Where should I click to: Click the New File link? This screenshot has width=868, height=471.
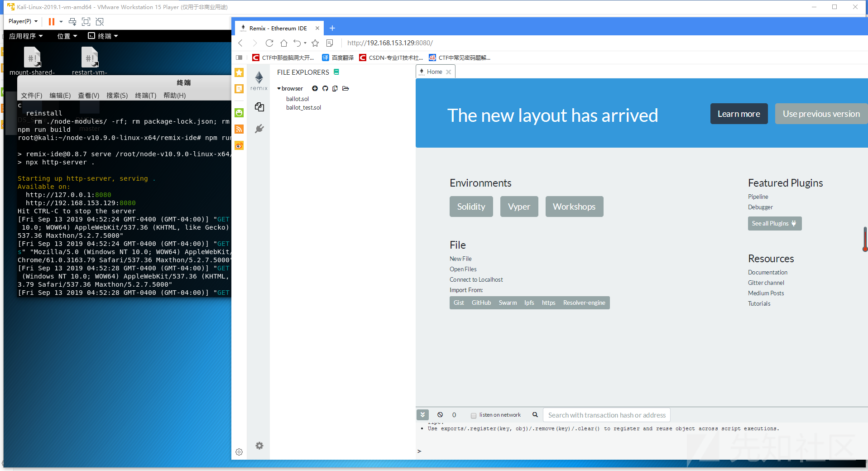click(x=460, y=259)
